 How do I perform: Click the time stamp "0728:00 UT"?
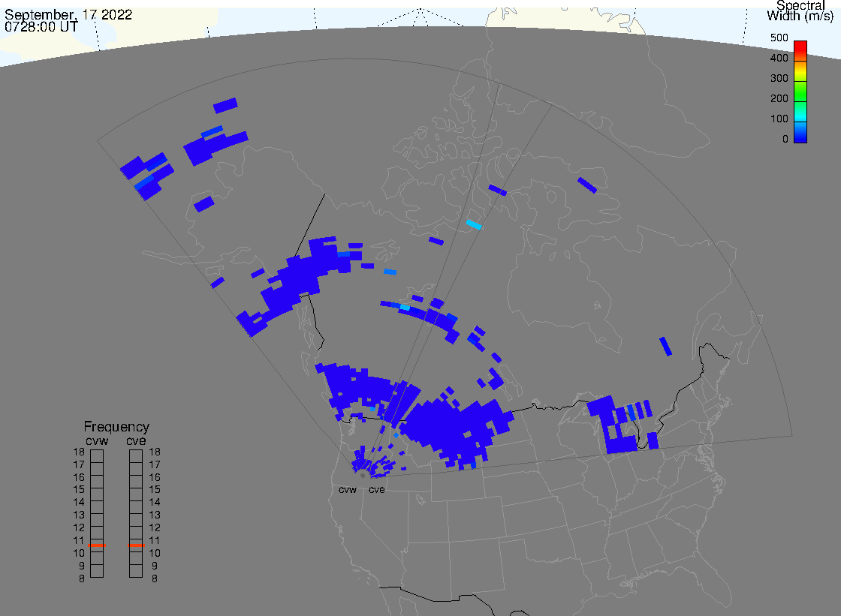41,26
